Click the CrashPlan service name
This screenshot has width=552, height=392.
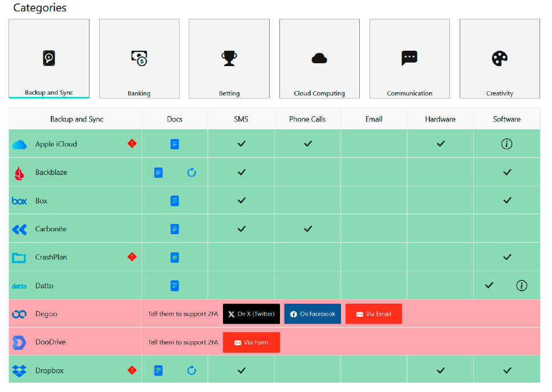(x=51, y=257)
